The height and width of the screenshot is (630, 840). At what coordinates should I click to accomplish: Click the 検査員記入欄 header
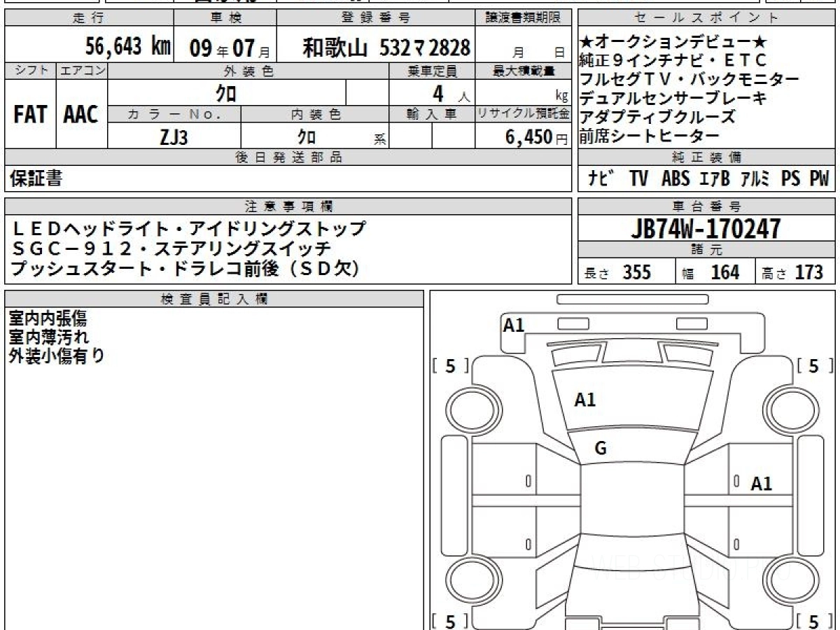point(214,299)
